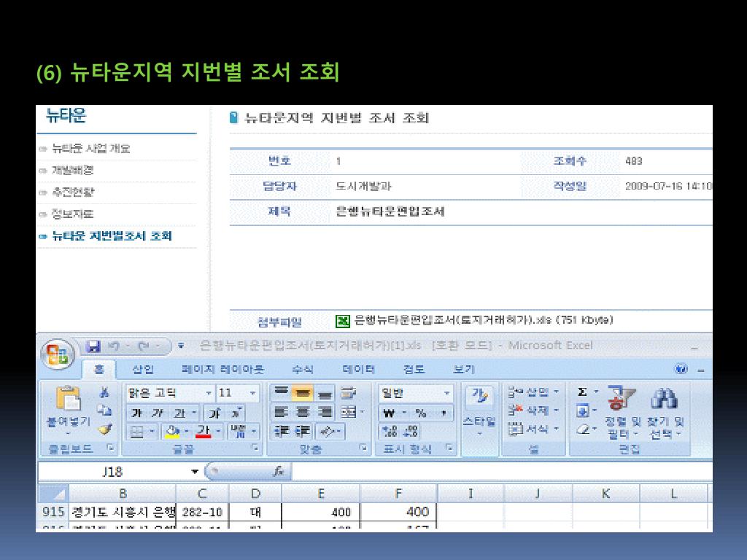Open text orientation button
Viewport: 747px width, 560px height.
pos(329,432)
